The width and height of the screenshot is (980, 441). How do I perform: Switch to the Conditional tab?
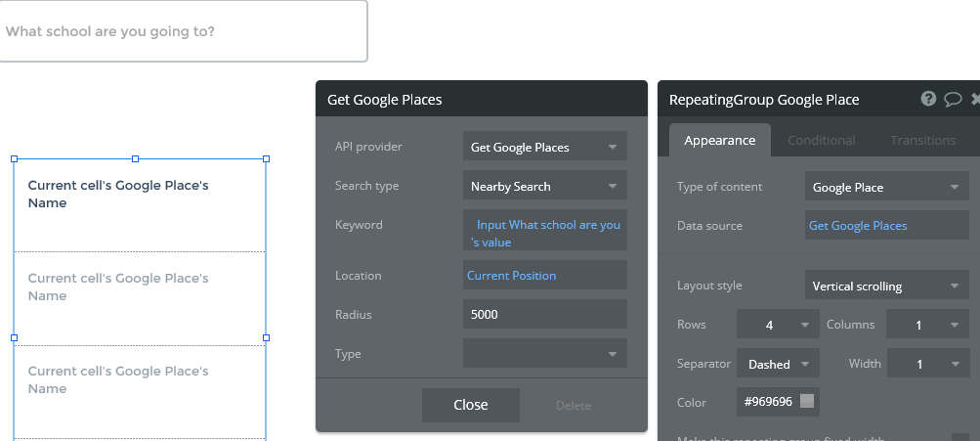pyautogui.click(x=821, y=140)
